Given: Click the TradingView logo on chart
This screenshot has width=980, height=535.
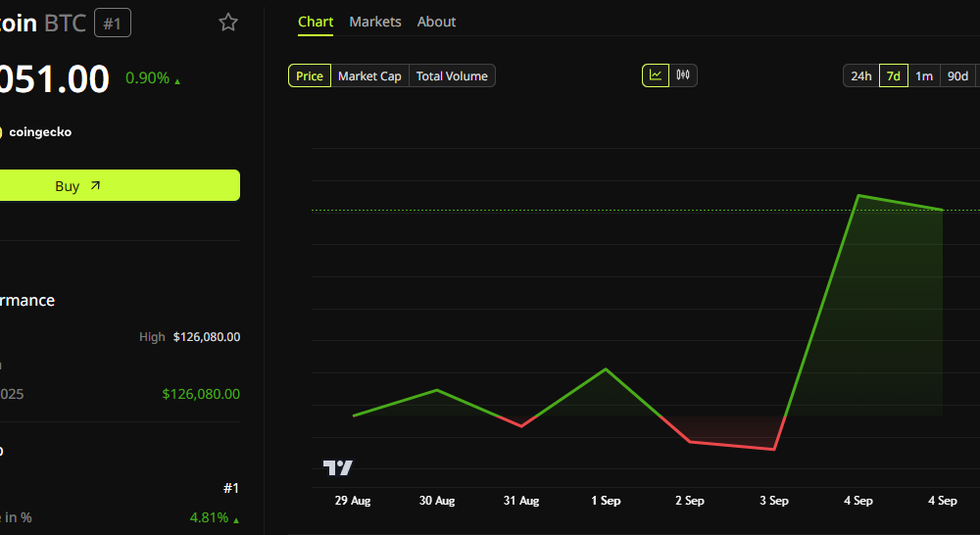Looking at the screenshot, I should [337, 467].
